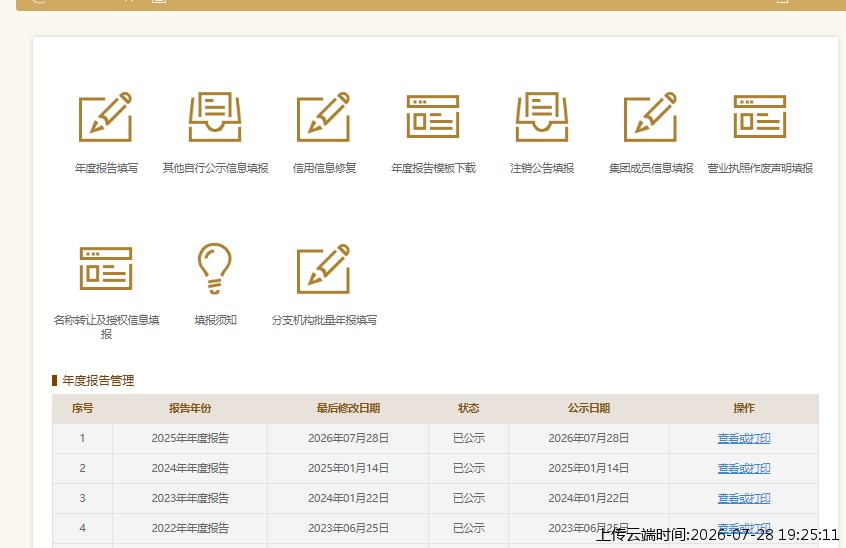Viewport: 846px width, 548px height.
Task: Click the 信用信息修复 label
Action: (324, 168)
